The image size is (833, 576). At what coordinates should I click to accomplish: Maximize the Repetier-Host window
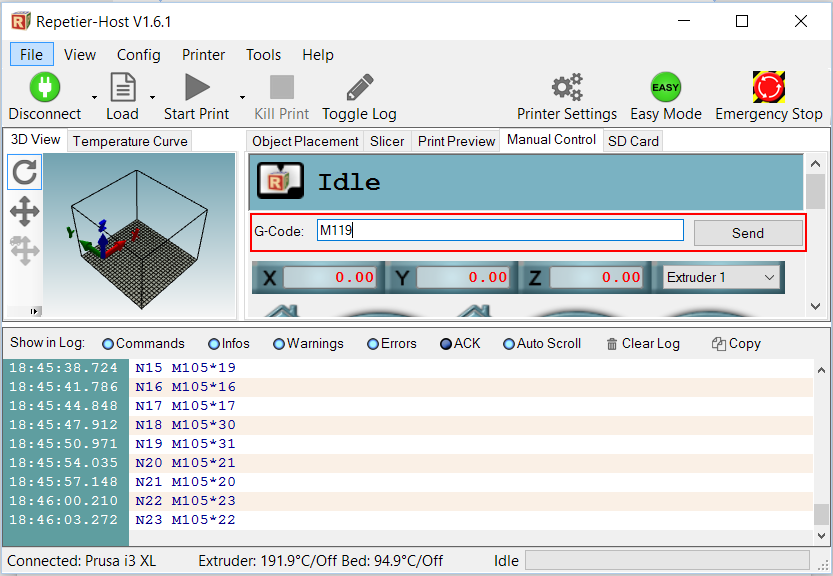pos(742,21)
